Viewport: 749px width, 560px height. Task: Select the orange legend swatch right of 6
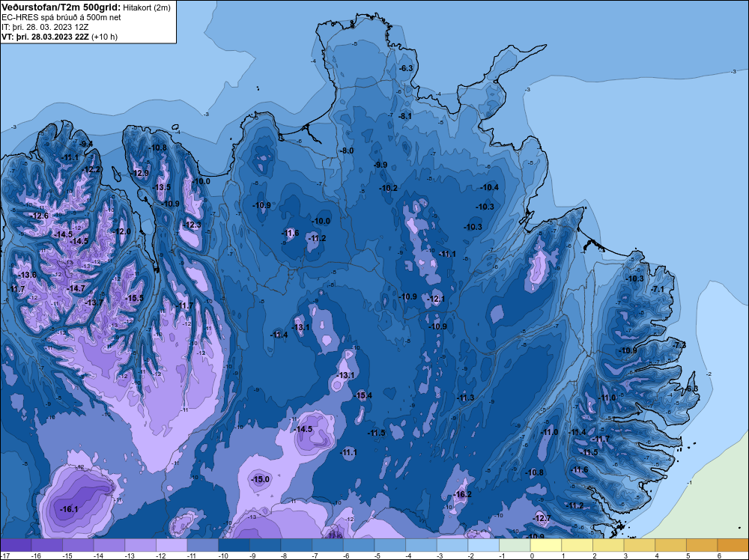tap(733, 545)
